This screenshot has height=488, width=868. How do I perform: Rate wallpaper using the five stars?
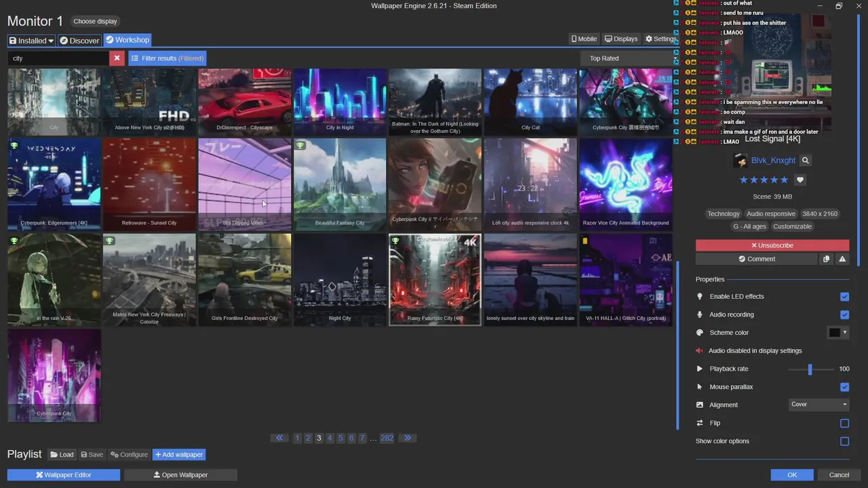click(764, 180)
